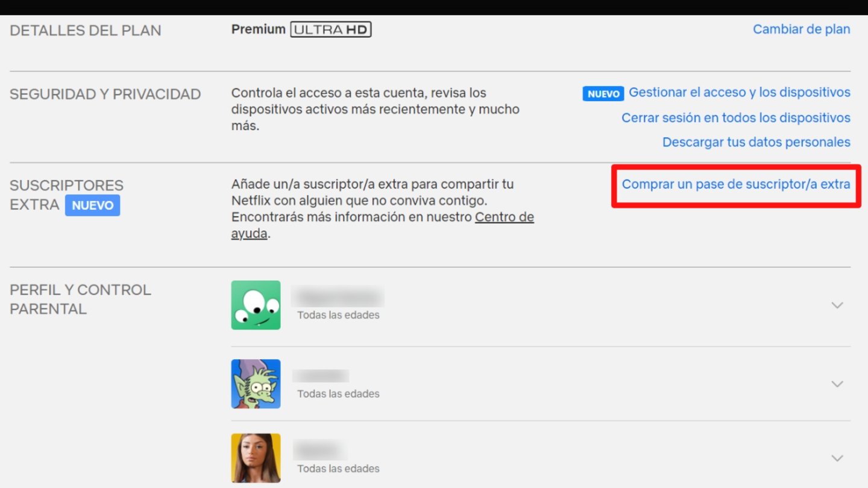Click the elf-eared character profile avatar
This screenshot has height=488, width=868.
pos(256,384)
